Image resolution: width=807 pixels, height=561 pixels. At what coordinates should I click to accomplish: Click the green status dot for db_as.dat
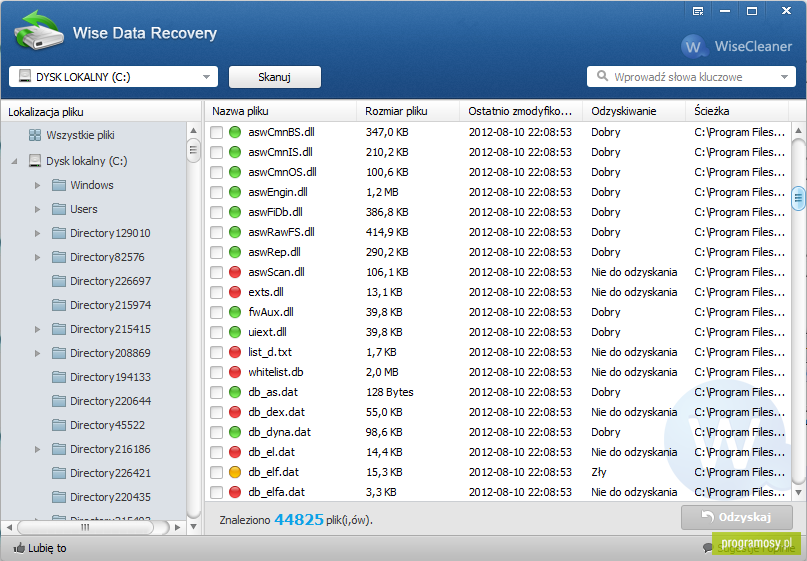(235, 392)
